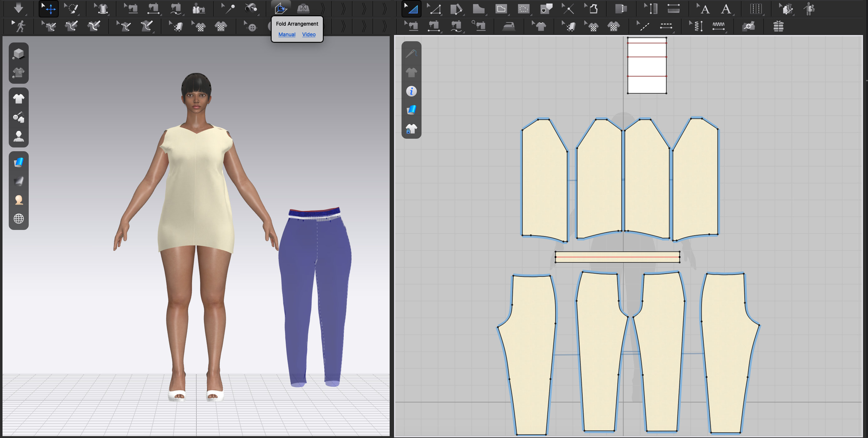This screenshot has width=868, height=438.
Task: Select the Move gizmo tool
Action: pos(49,8)
